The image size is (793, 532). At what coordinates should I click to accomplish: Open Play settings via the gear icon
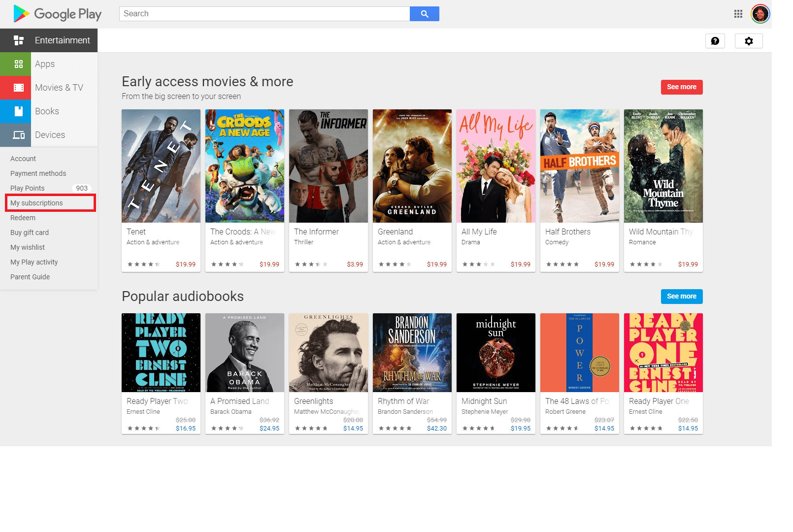[x=749, y=41]
